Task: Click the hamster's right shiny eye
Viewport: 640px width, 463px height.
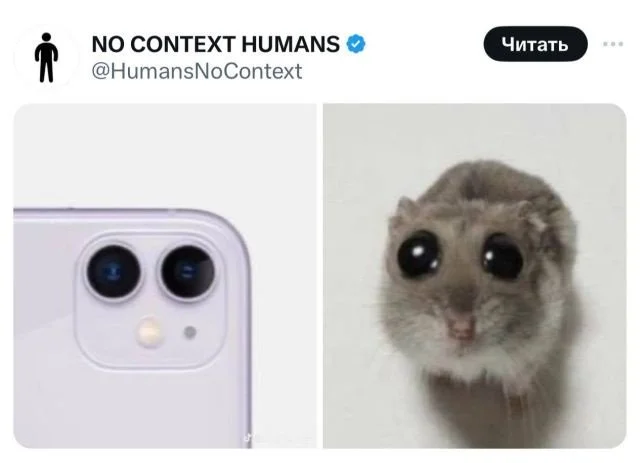Action: [x=502, y=257]
